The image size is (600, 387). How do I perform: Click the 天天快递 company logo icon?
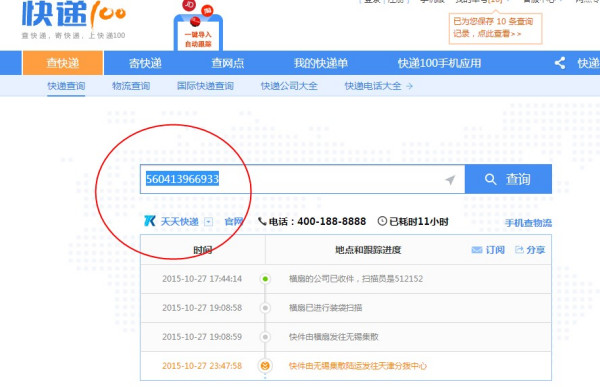[x=150, y=221]
